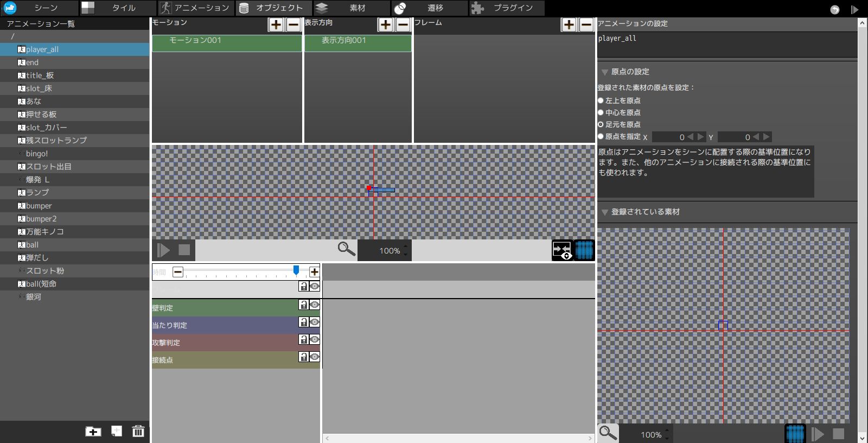
Task: Click the timeline time scale slider handle
Action: [x=296, y=270]
